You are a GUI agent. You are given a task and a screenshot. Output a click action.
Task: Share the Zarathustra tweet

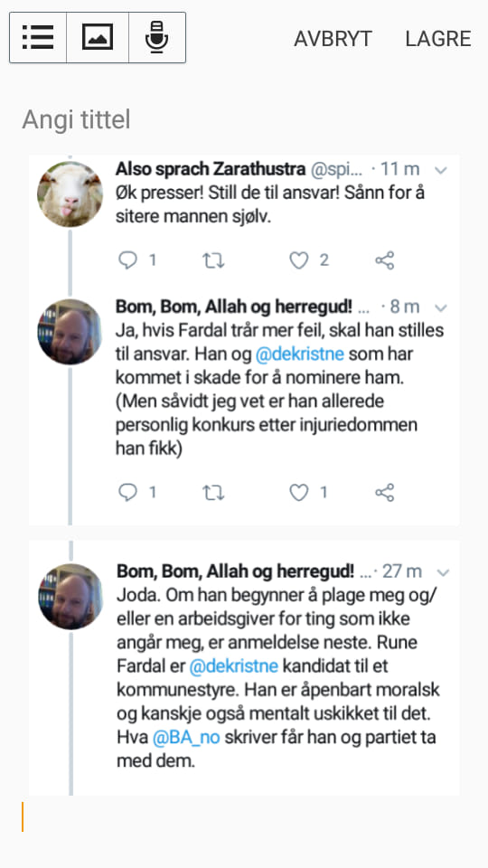[x=385, y=260]
